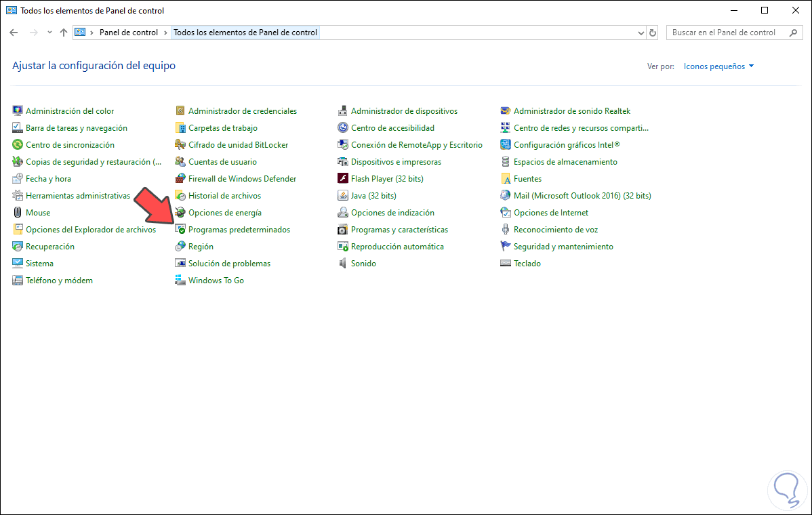The height and width of the screenshot is (515, 812).
Task: Open the Teclado keyboard icon
Action: [506, 264]
